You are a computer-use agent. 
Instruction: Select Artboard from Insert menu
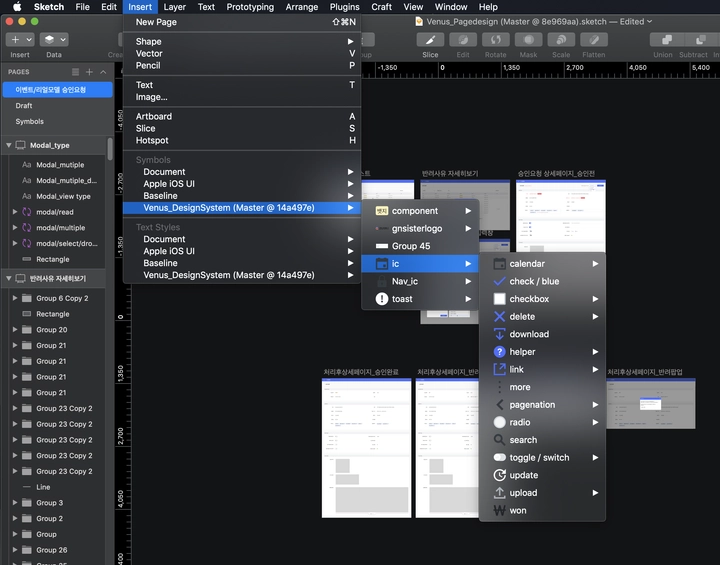pyautogui.click(x=242, y=116)
